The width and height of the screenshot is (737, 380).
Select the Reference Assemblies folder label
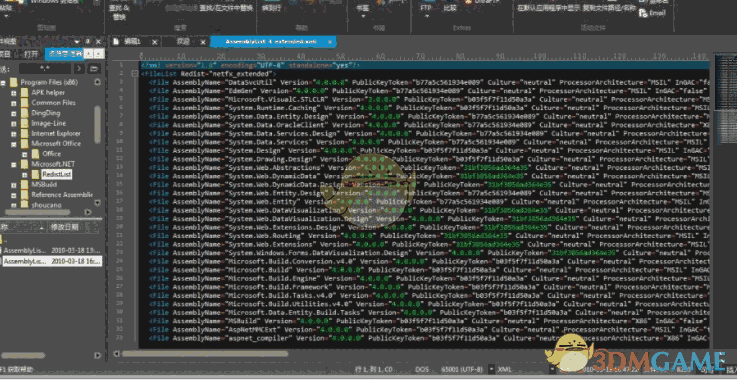[62, 195]
